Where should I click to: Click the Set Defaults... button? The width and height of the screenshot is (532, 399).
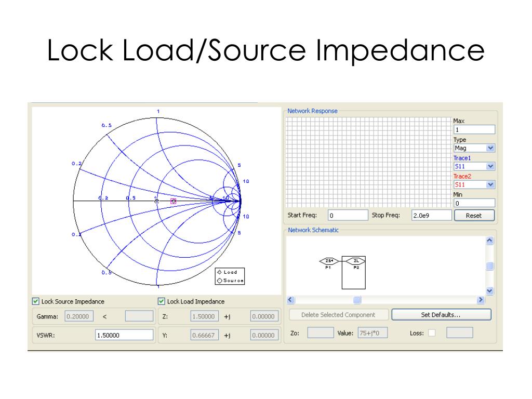[441, 314]
